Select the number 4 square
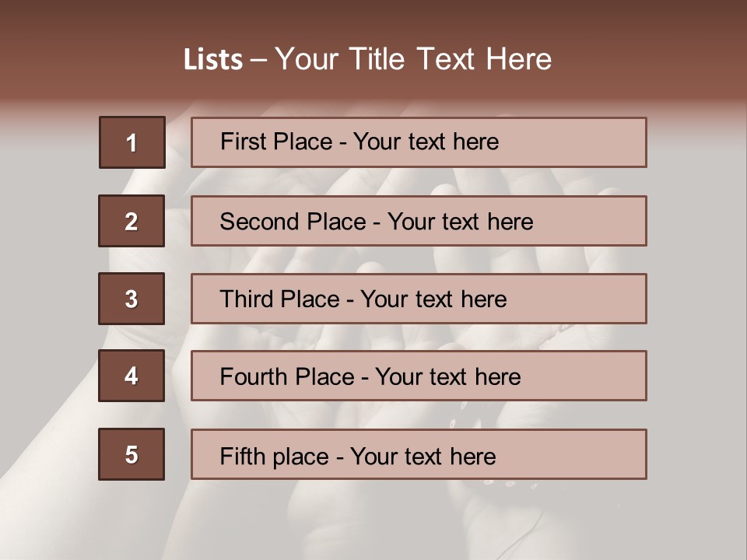The image size is (747, 560). [x=132, y=376]
